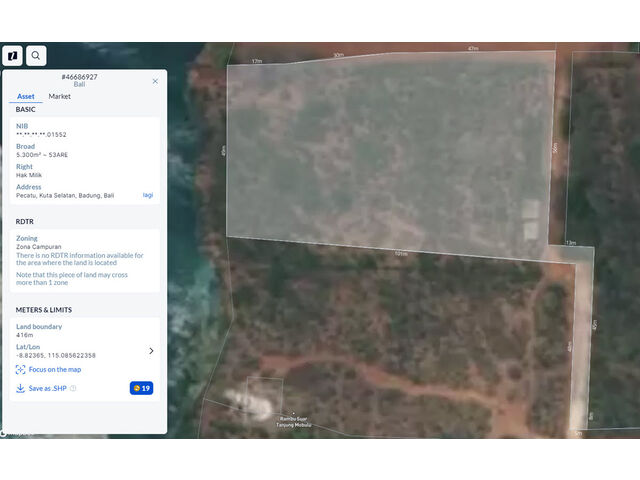Click the blue 19 coin badge
Image resolution: width=640 pixels, height=480 pixels.
[x=141, y=388]
